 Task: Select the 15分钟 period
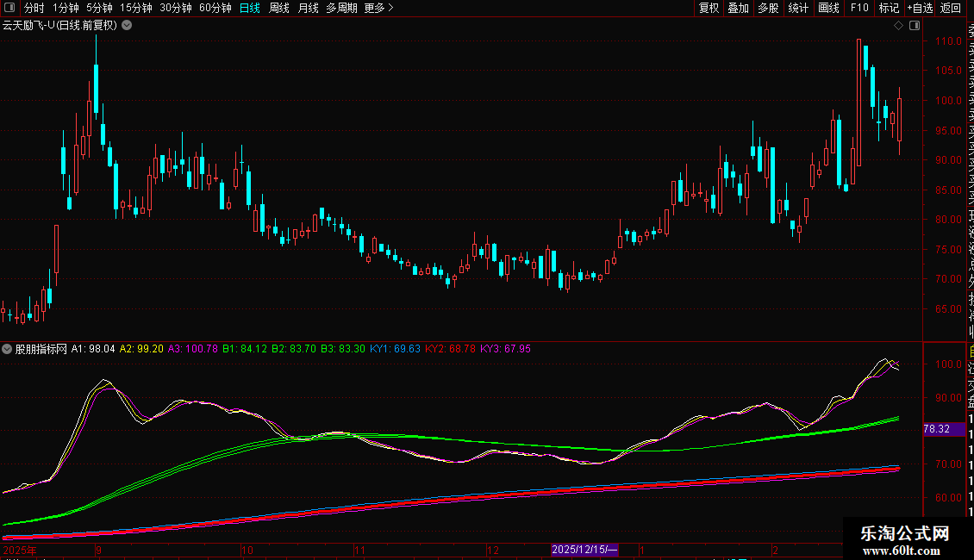point(136,8)
